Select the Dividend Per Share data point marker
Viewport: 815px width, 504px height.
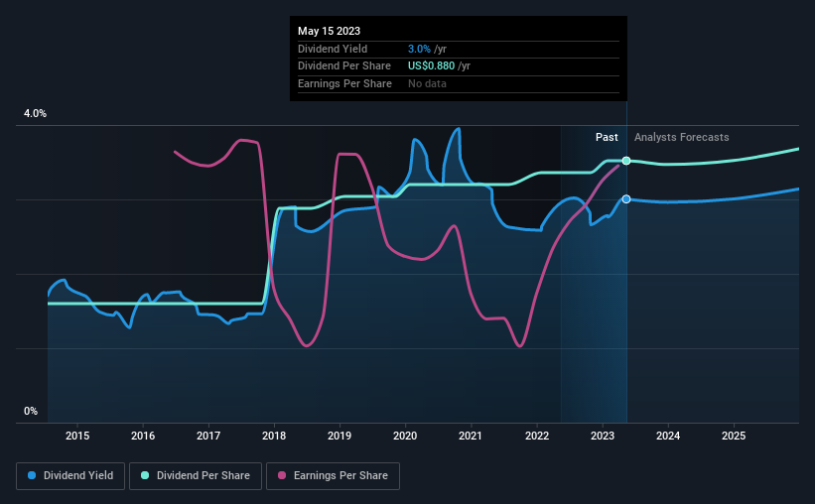(626, 161)
